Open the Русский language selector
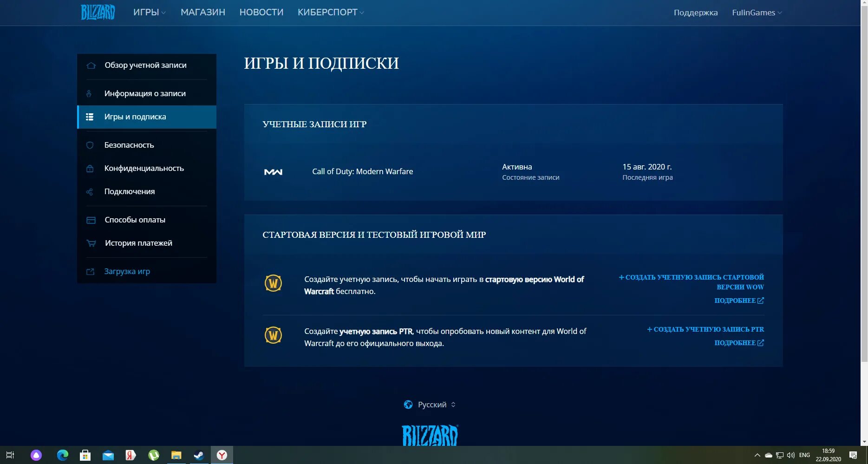868x464 pixels. click(x=437, y=405)
